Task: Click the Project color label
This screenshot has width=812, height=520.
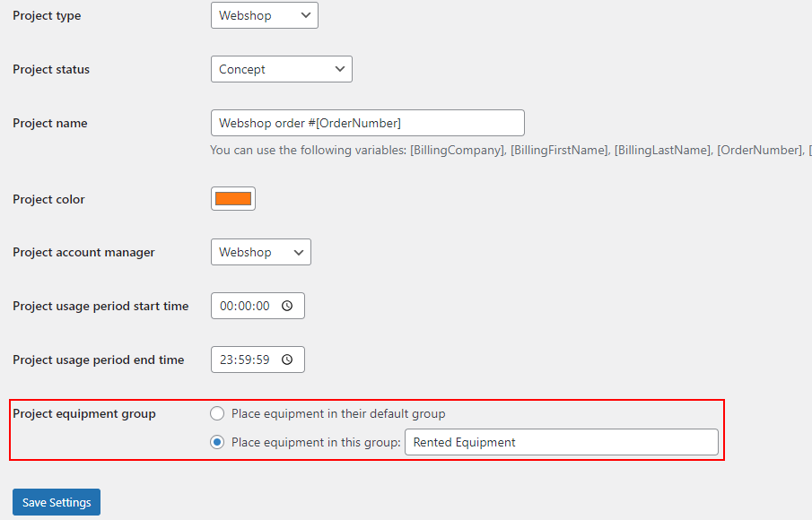Action: pos(48,199)
